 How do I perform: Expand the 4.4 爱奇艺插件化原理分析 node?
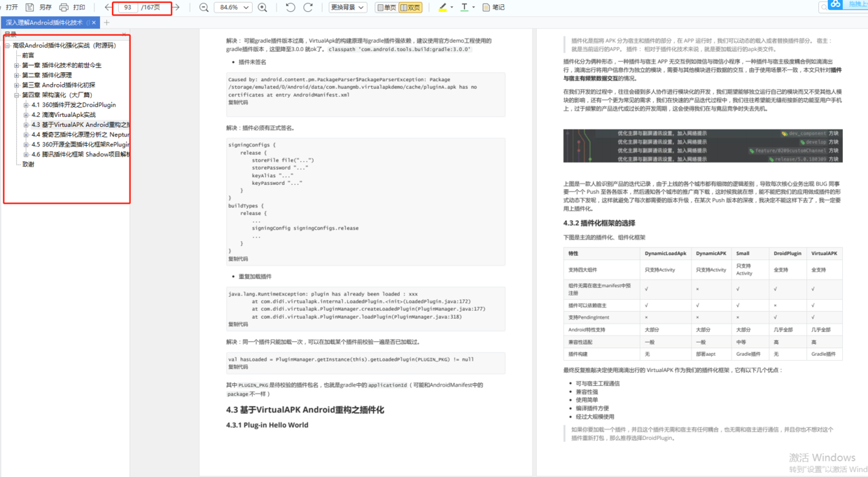pyautogui.click(x=26, y=134)
